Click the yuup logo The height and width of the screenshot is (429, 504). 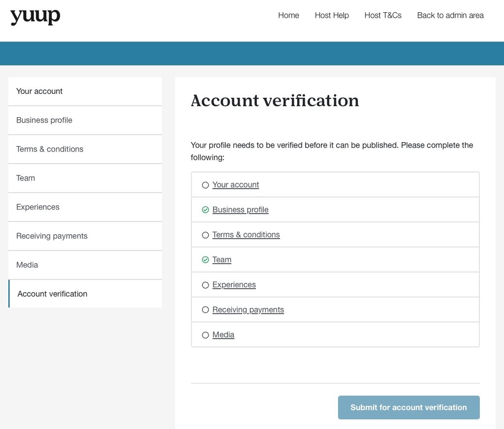pos(35,17)
